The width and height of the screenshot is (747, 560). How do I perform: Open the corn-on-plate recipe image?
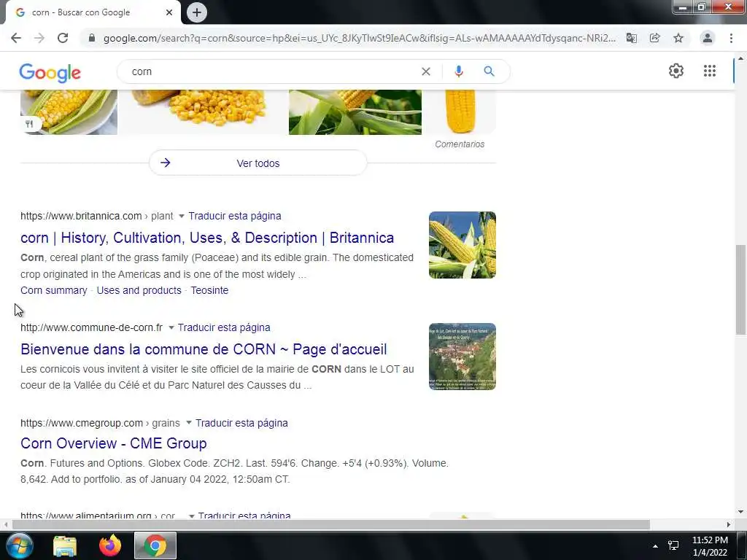[69, 112]
